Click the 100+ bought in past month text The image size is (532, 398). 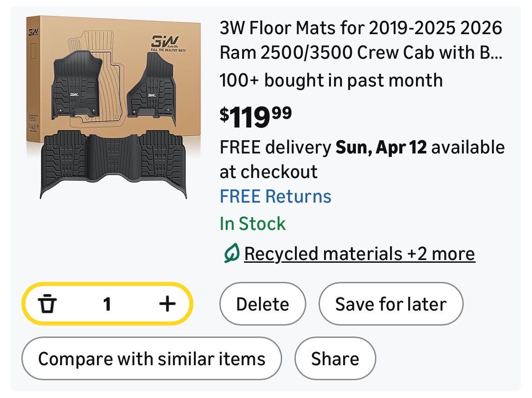(x=331, y=81)
